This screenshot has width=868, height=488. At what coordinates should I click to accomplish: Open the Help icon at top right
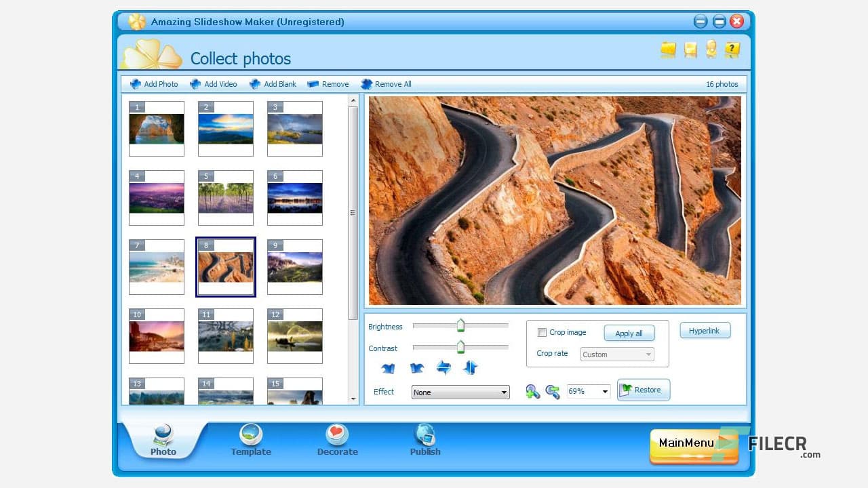click(732, 49)
